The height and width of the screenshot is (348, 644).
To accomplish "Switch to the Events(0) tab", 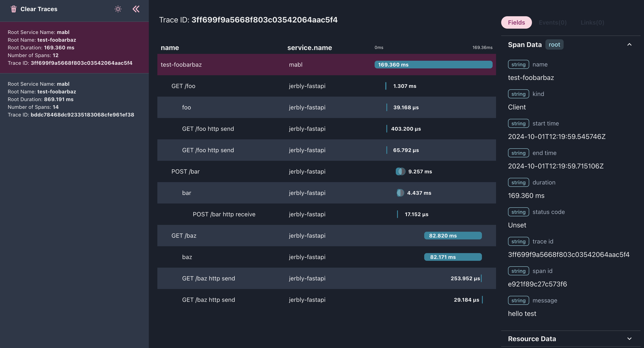I will point(552,22).
